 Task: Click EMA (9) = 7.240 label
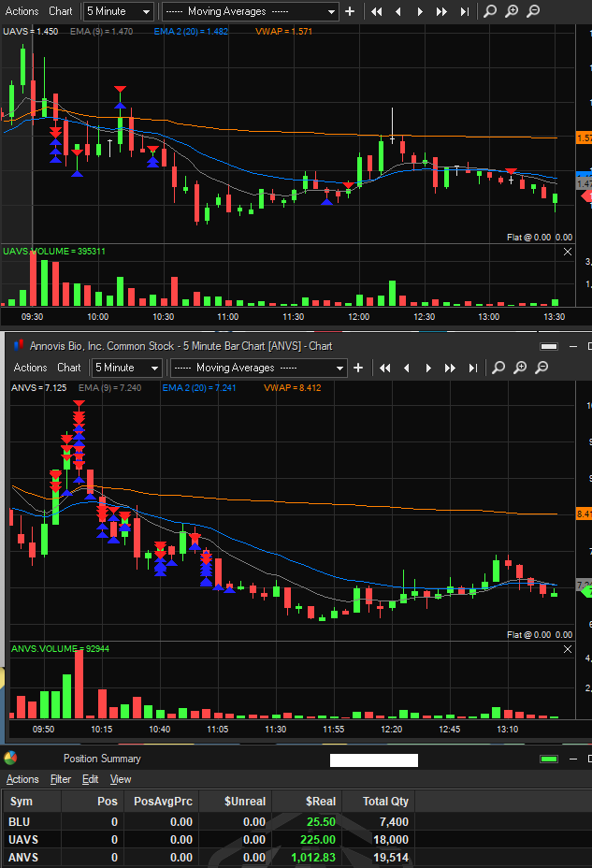[109, 388]
